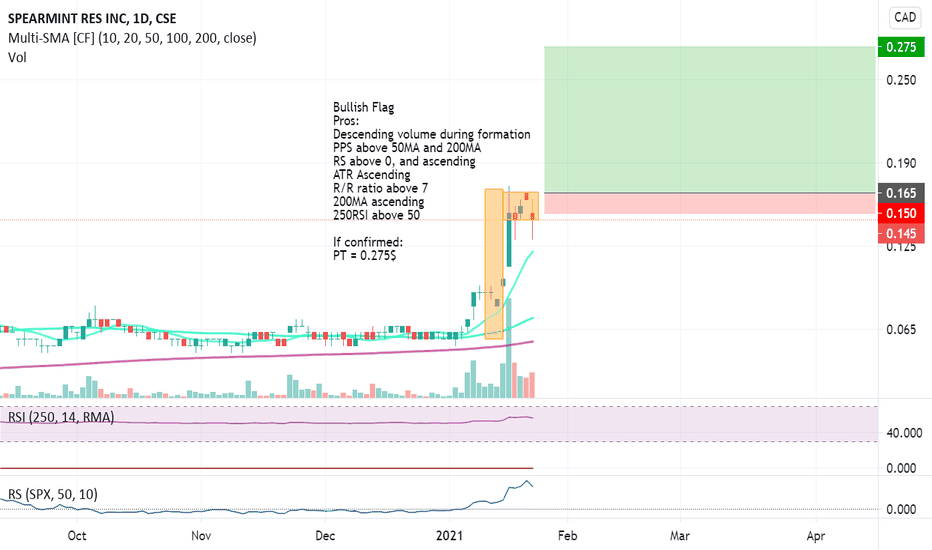Click the Nov label on time axis
Screen dimensions: 932x550
coord(201,535)
